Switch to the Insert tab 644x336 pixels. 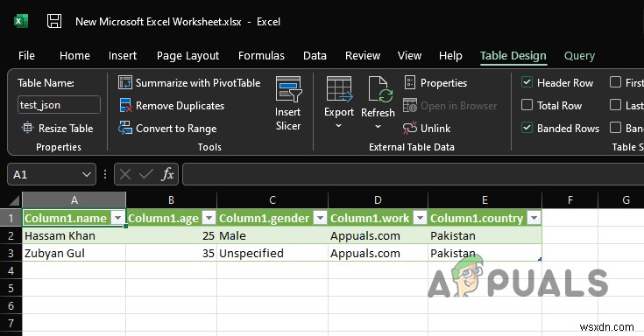point(123,55)
